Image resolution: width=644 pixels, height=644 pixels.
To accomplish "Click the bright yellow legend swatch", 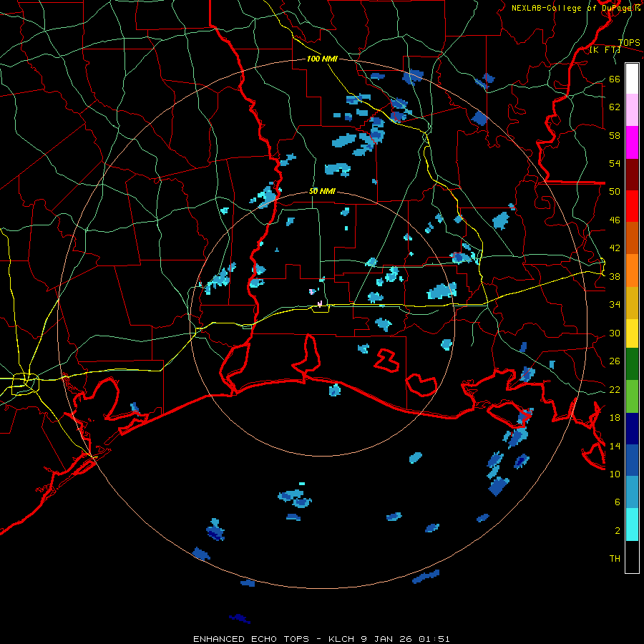I will 632,333.
